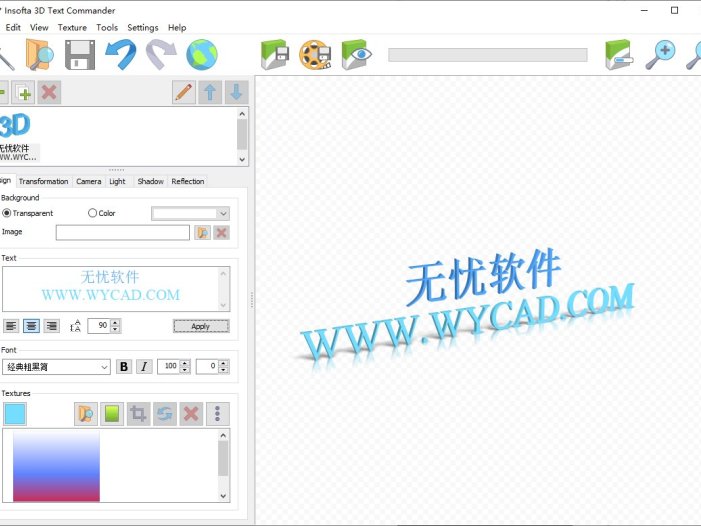Open texture more options dots
The height and width of the screenshot is (526, 701).
pyautogui.click(x=218, y=414)
